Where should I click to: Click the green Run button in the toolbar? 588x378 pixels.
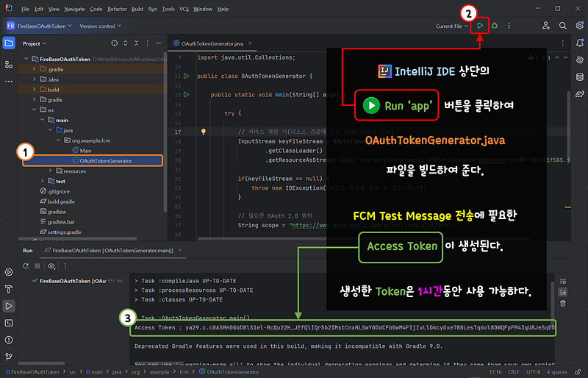coord(480,26)
